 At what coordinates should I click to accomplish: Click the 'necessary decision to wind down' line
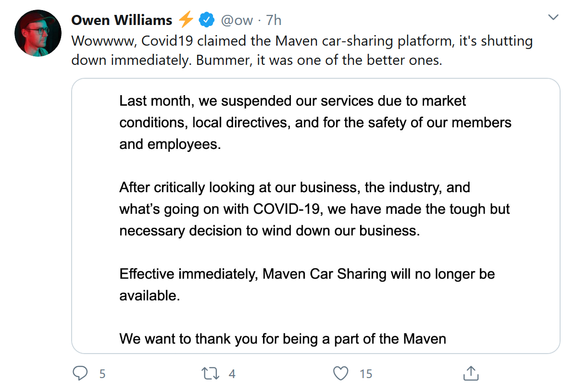tap(269, 231)
